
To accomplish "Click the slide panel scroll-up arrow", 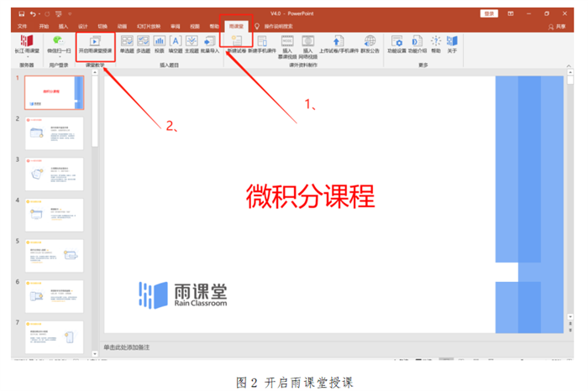I will click(x=94, y=72).
